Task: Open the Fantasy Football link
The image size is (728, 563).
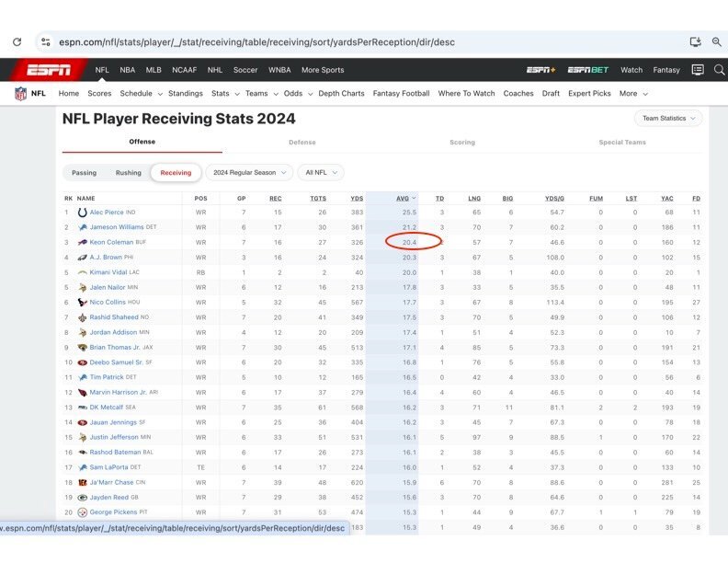Action: coord(401,93)
